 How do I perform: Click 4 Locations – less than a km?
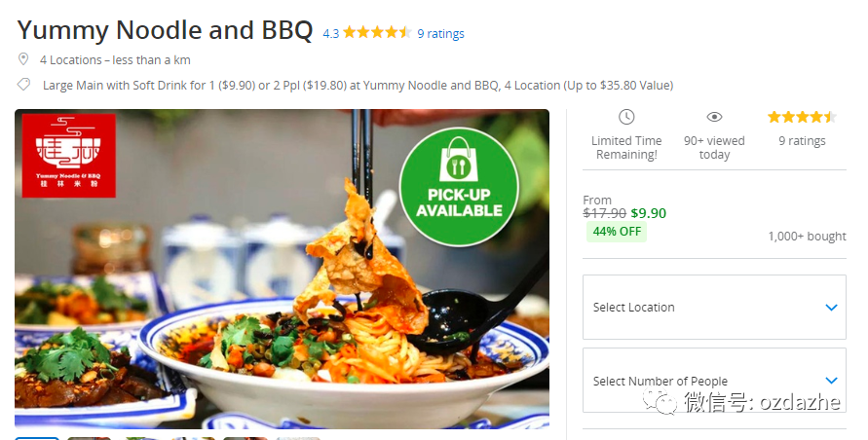(x=115, y=59)
